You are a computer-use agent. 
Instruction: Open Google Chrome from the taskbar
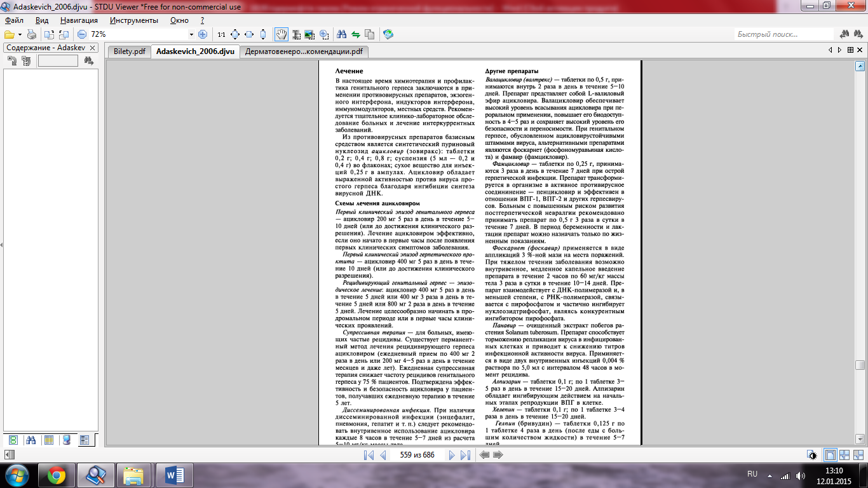click(56, 475)
